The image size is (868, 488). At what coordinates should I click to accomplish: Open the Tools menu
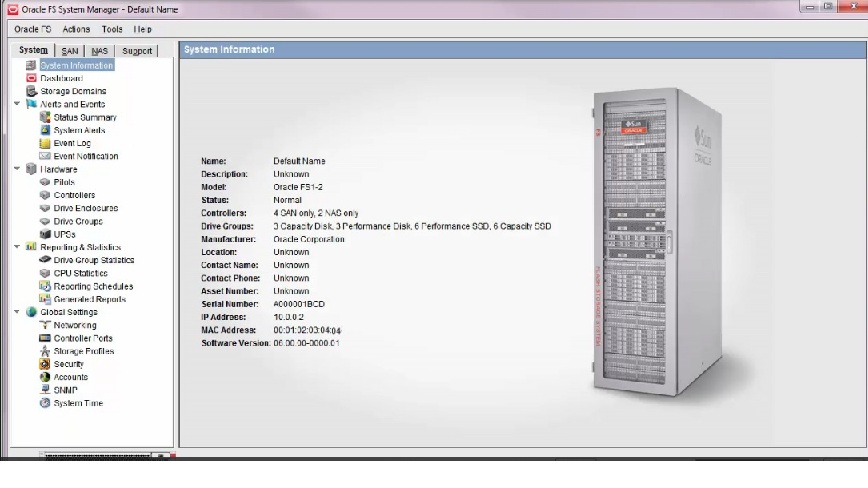click(112, 29)
